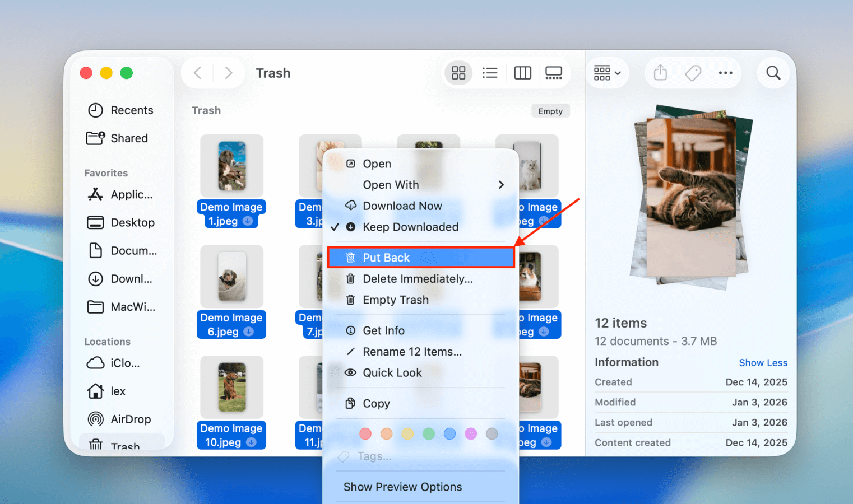Open the more actions ellipsis menu
Screen dimensions: 853x504
point(726,73)
